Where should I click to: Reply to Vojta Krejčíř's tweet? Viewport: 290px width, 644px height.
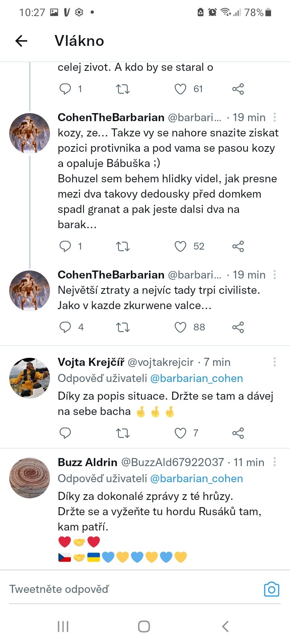(65, 433)
